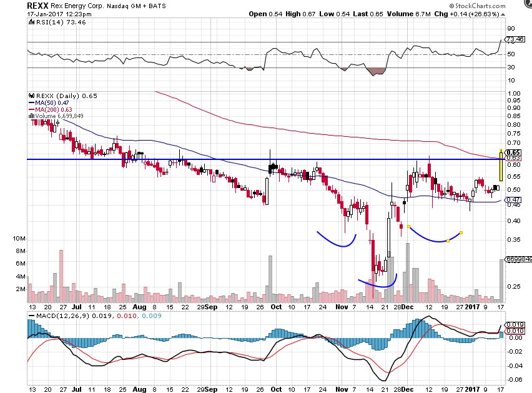Click the 0.25 label on the price axis
Screen dimensions: 532x393
514,286
